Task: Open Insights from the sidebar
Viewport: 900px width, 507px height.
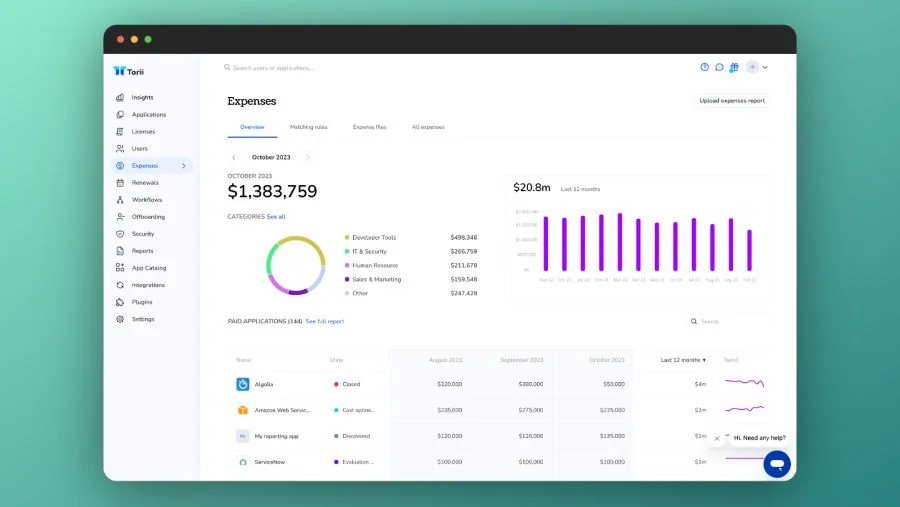Action: [142, 98]
